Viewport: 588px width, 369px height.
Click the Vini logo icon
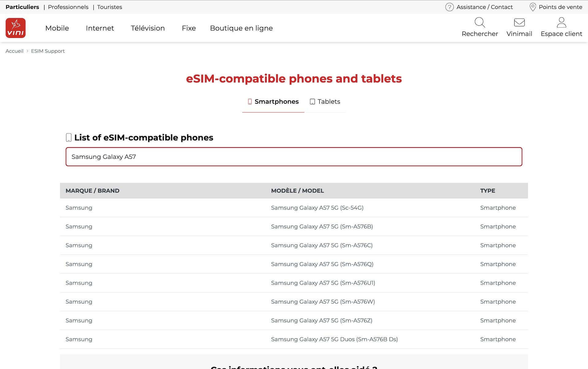pos(16,28)
